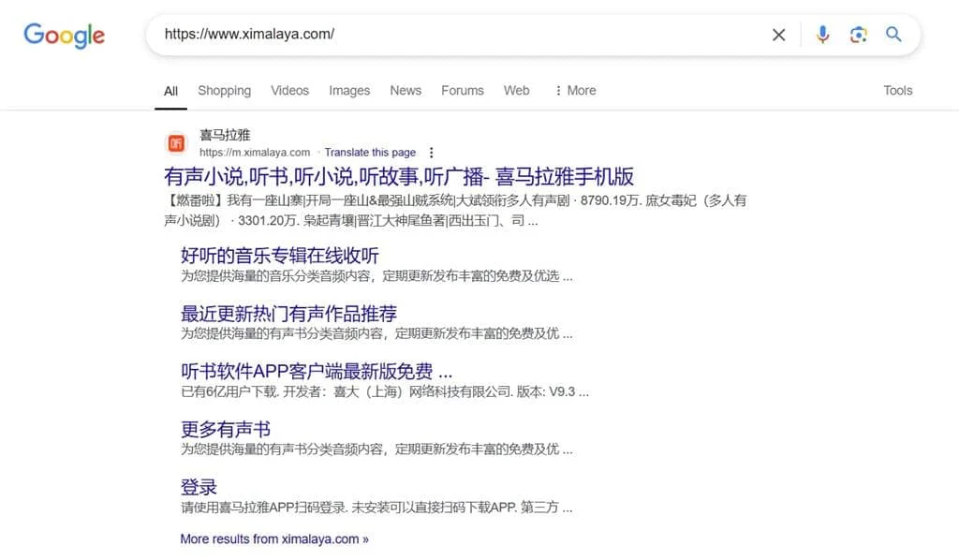Click the snippet starting 已有6亿用户下载
The height and width of the screenshot is (560, 959).
(x=385, y=391)
